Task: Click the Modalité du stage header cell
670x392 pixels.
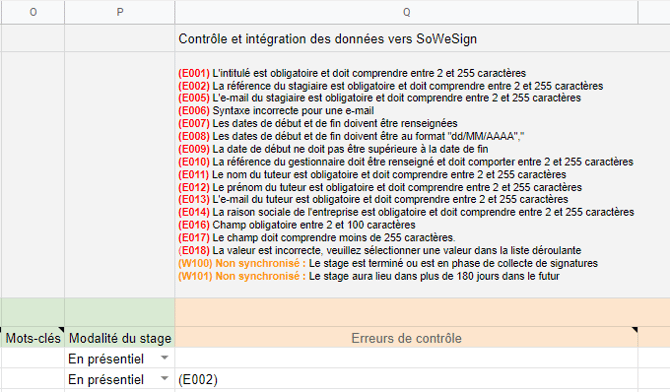Action: pos(120,338)
